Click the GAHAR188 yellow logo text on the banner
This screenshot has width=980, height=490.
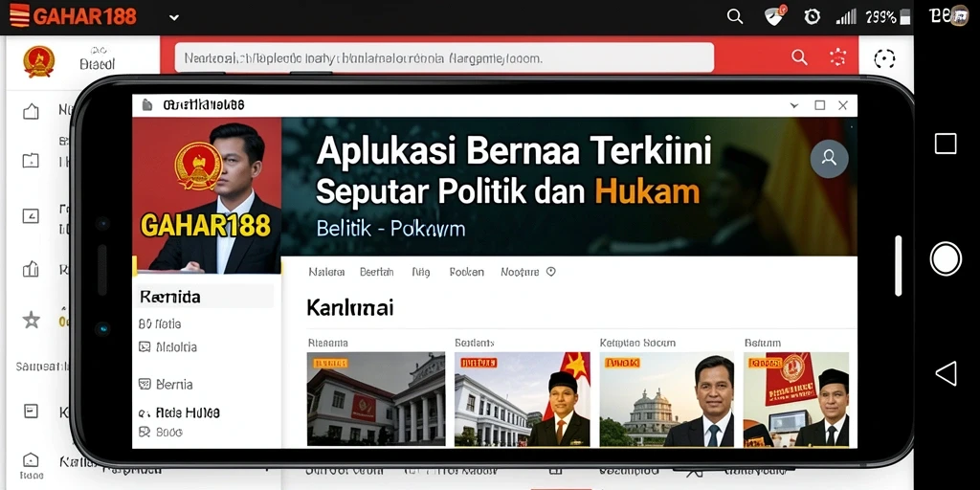coord(206,226)
